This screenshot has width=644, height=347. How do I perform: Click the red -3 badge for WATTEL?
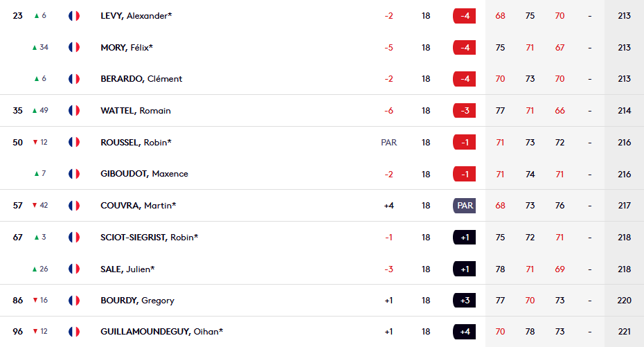(464, 110)
